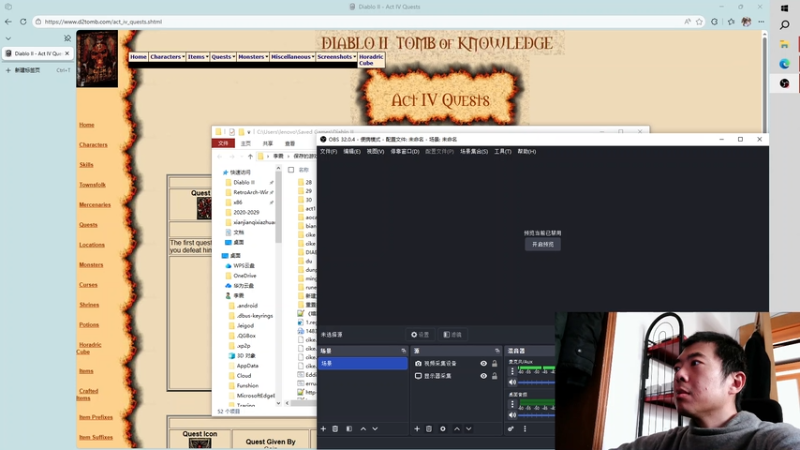Image resolution: width=800 pixels, height=450 pixels.
Task: Adjust the Mic/Aux volume slider
Action: (x=536, y=382)
